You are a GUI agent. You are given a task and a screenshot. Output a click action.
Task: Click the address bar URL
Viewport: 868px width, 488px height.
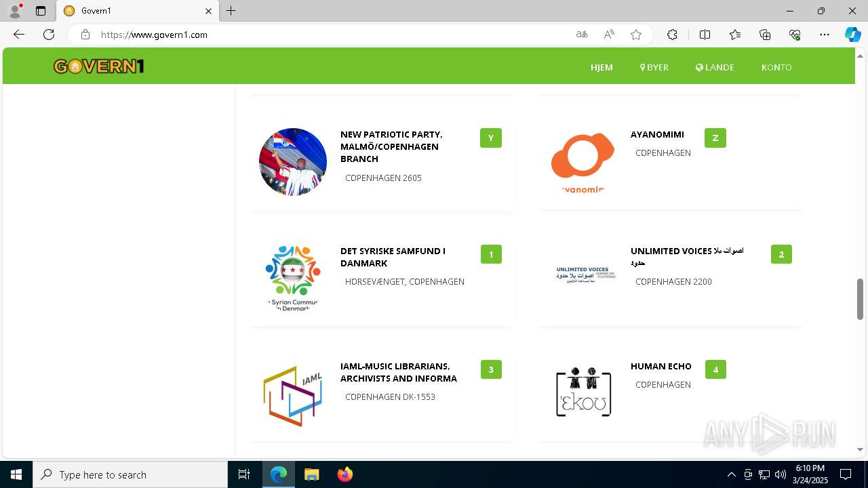154,35
